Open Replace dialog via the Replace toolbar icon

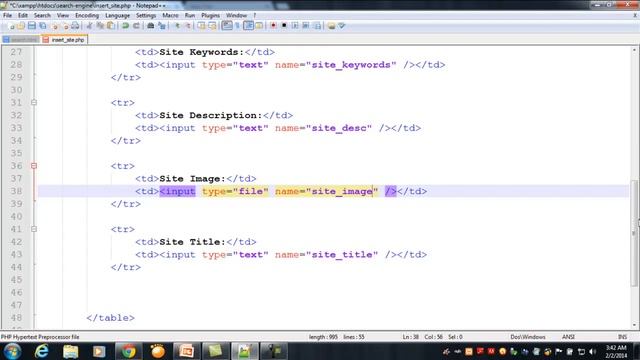[162, 26]
